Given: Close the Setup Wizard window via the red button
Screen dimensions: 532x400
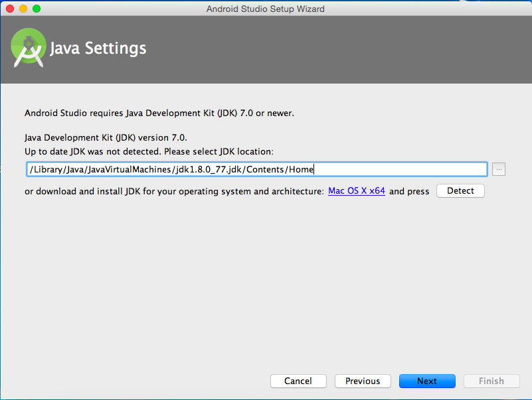Looking at the screenshot, I should pyautogui.click(x=10, y=9).
